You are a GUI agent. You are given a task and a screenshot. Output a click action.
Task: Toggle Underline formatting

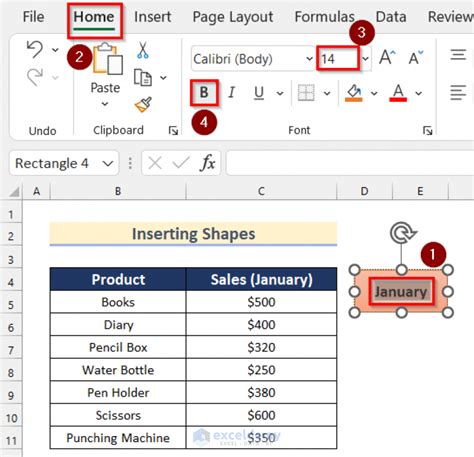pos(259,93)
